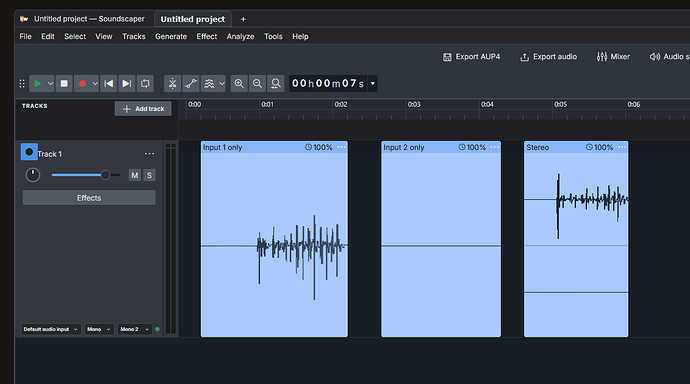Select the split/cut tool icon
This screenshot has height=384, width=690.
point(172,84)
